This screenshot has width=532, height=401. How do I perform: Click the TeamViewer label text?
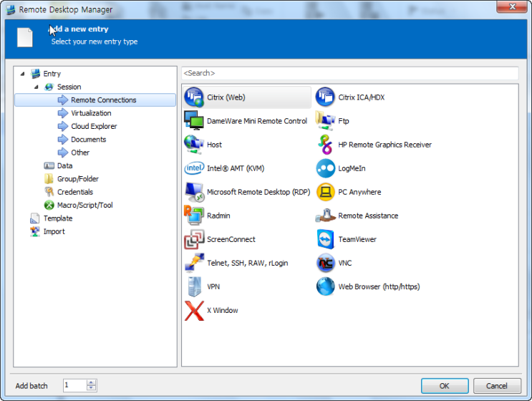357,239
